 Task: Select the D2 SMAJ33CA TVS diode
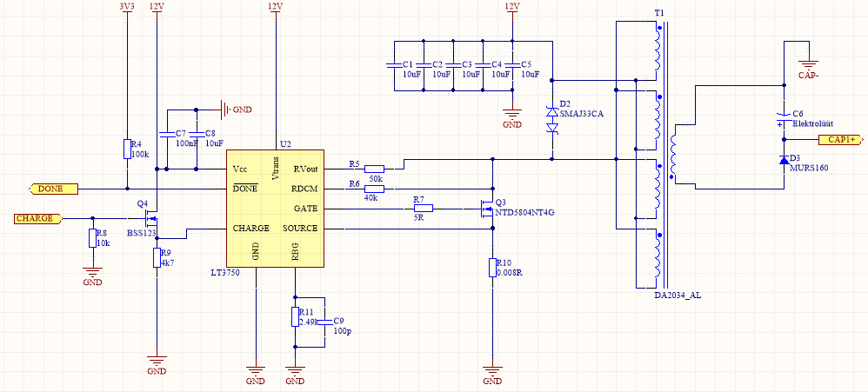click(551, 120)
